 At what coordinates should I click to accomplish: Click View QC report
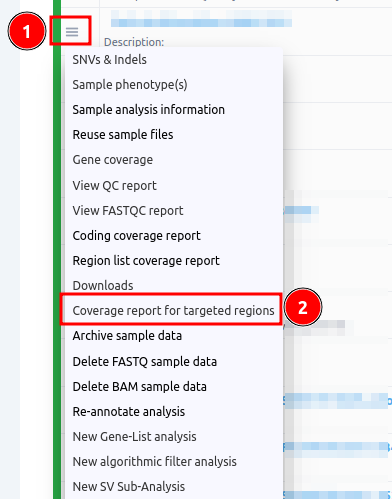coord(114,186)
